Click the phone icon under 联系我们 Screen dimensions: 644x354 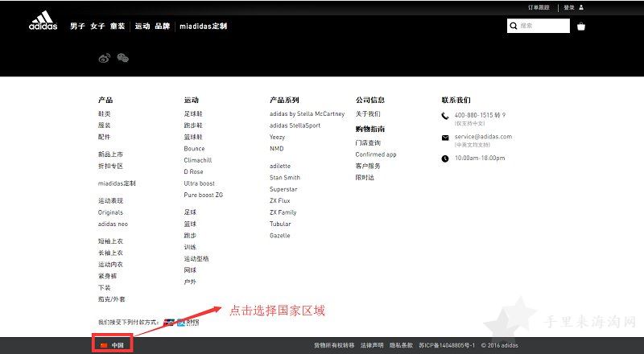tap(445, 116)
